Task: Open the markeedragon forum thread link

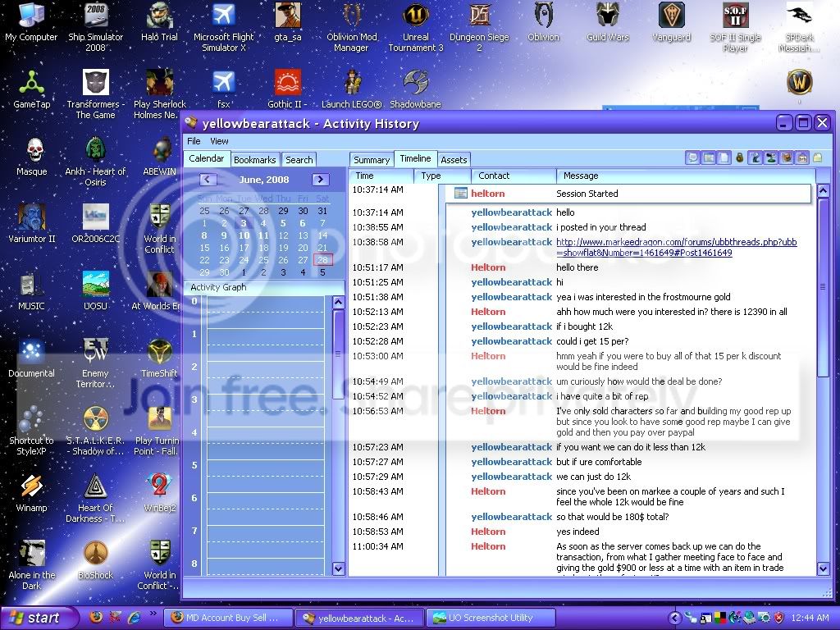Action: click(676, 247)
